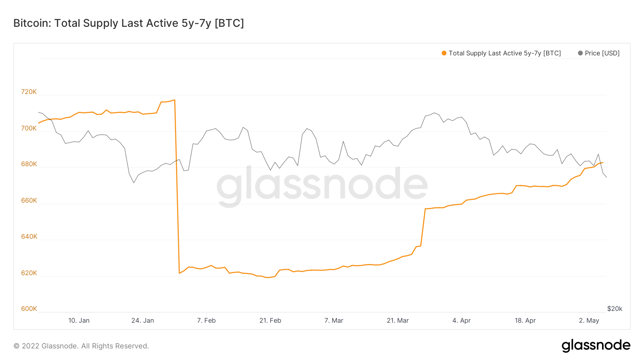
Task: Click the 10. Jan date marker
Action: coord(79,321)
